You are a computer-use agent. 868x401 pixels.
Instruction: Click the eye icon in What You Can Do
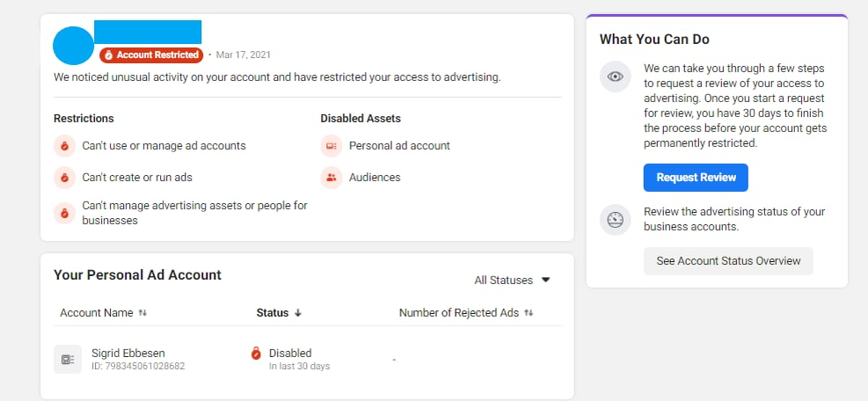click(616, 77)
